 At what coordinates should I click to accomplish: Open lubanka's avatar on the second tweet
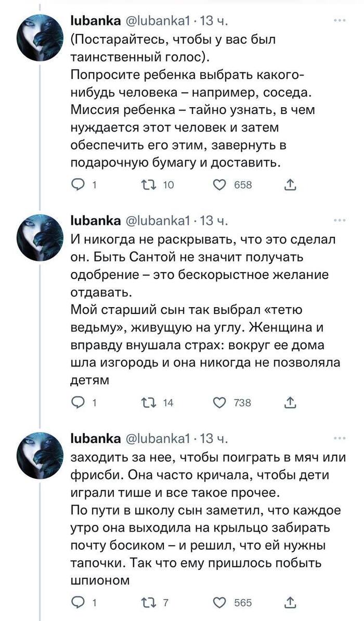(x=41, y=240)
